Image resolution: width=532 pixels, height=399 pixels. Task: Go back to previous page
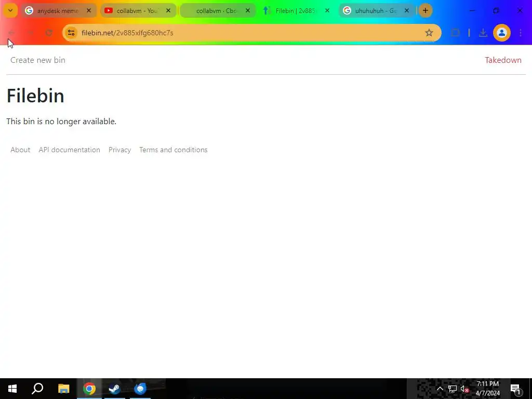(x=11, y=33)
